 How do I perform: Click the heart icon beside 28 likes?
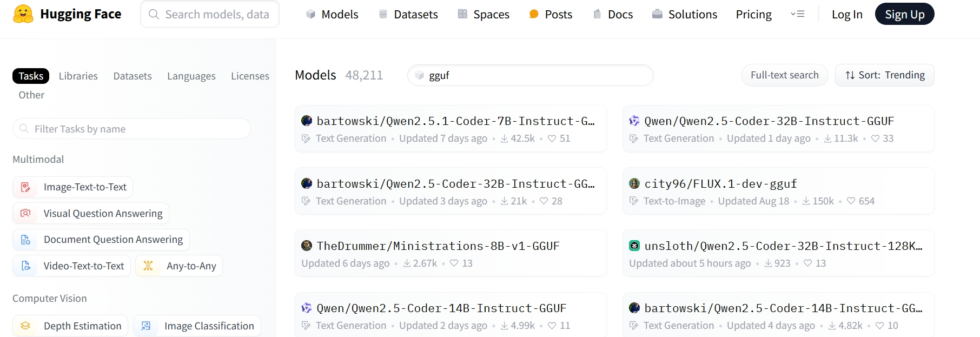tap(544, 201)
